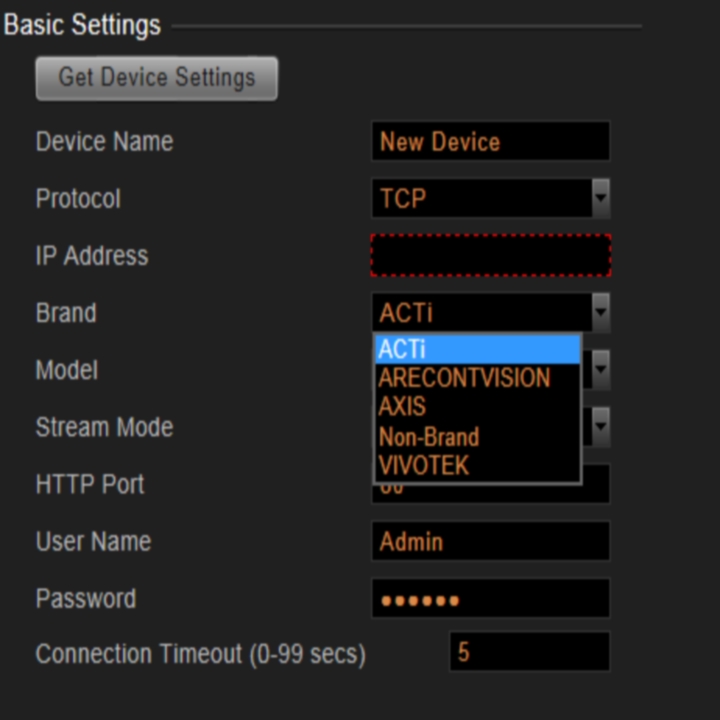Image resolution: width=720 pixels, height=720 pixels.
Task: Focus the empty IP Address field
Action: click(490, 256)
